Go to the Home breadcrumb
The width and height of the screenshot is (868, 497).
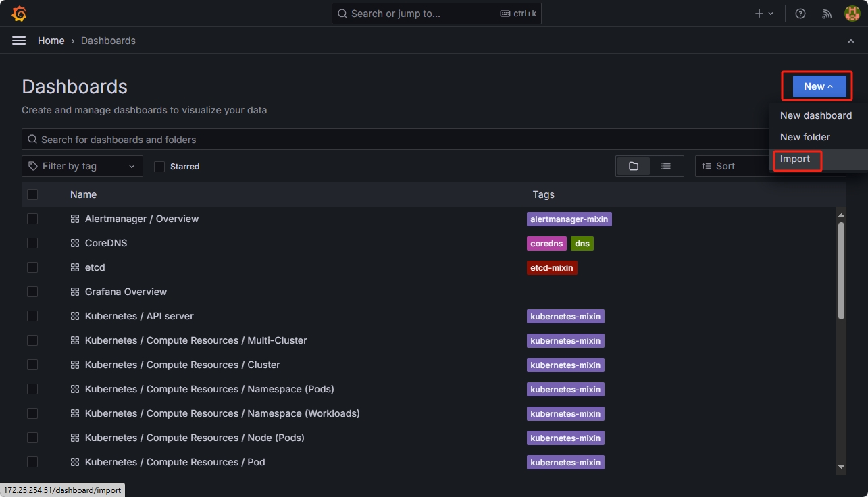click(51, 41)
